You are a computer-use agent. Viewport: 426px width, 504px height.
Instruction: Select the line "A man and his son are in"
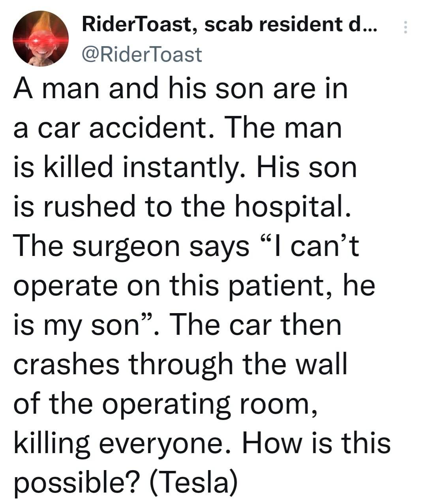click(x=181, y=88)
